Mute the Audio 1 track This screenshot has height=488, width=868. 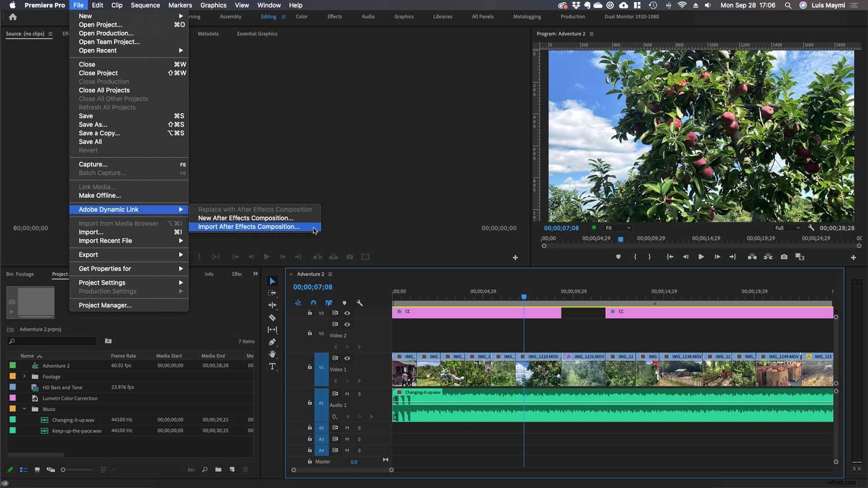347,394
